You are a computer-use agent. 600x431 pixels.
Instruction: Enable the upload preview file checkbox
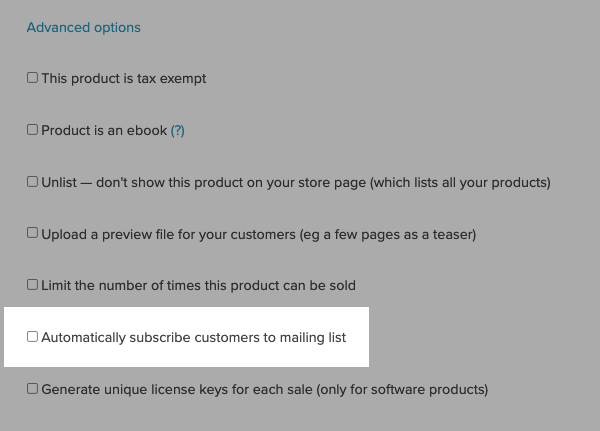click(x=32, y=233)
